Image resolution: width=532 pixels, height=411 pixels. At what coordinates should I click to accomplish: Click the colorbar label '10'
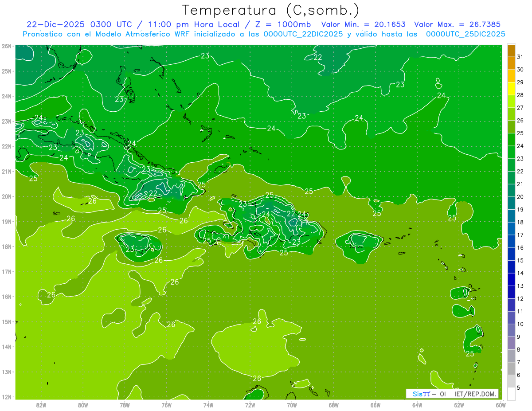pyautogui.click(x=520, y=324)
